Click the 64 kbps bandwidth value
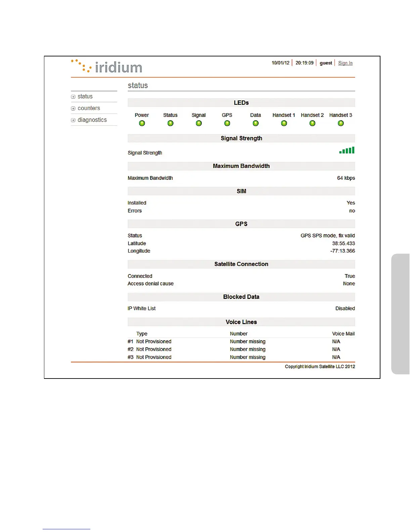 point(346,178)
